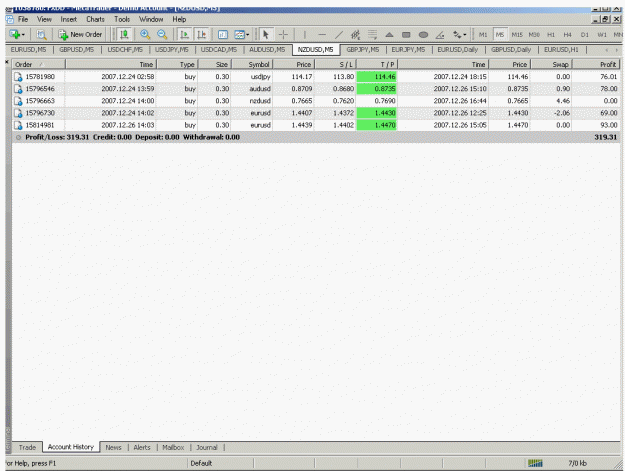This screenshot has height=471, width=625.
Task: Open the Trade terminal tab
Action: (27, 447)
